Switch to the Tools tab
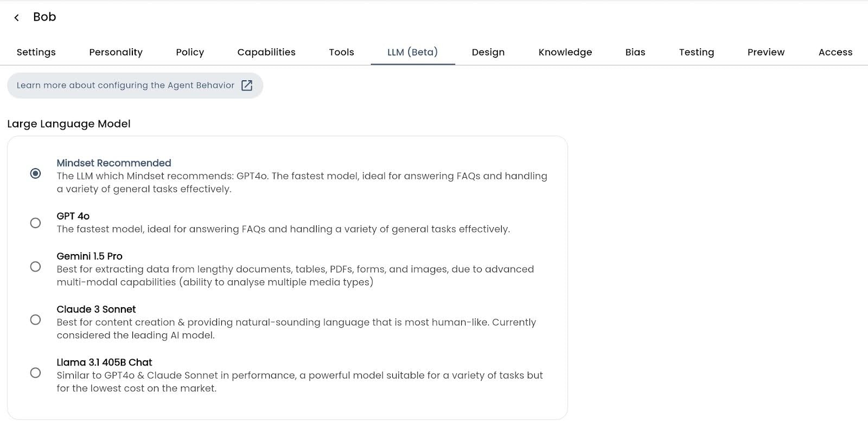 point(341,52)
